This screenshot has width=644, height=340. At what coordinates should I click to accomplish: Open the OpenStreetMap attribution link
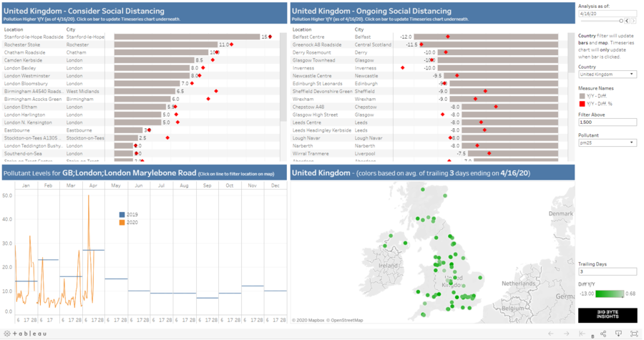pyautogui.click(x=346, y=320)
